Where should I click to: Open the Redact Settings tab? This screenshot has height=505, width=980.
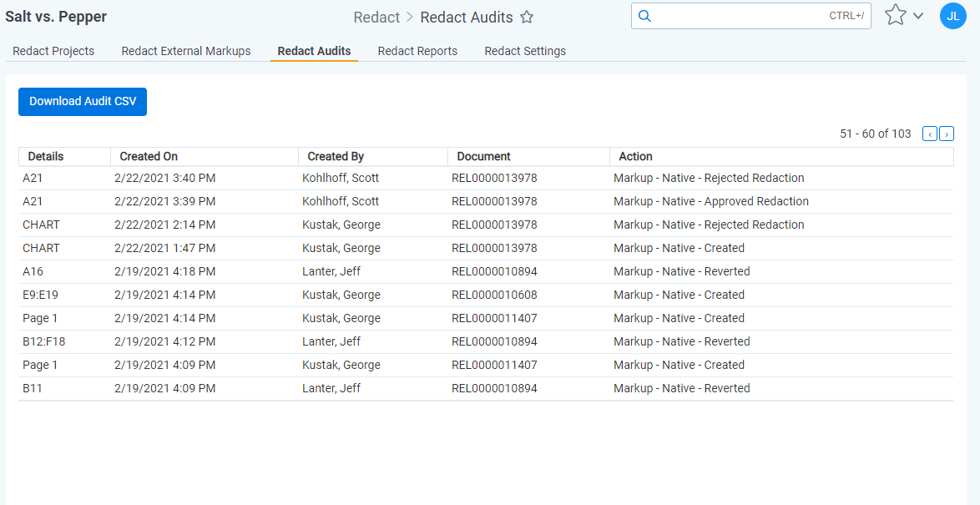526,51
